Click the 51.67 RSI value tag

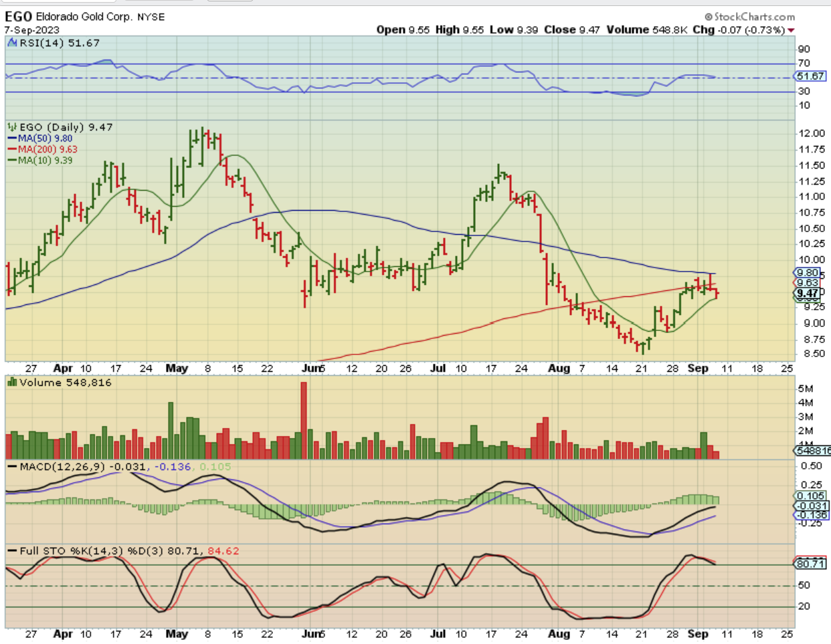[x=810, y=77]
